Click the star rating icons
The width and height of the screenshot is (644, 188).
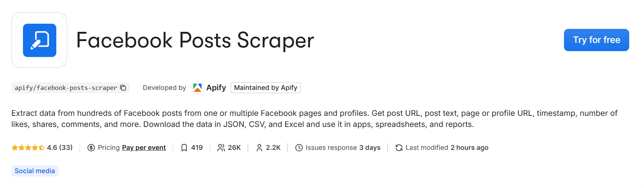click(28, 148)
